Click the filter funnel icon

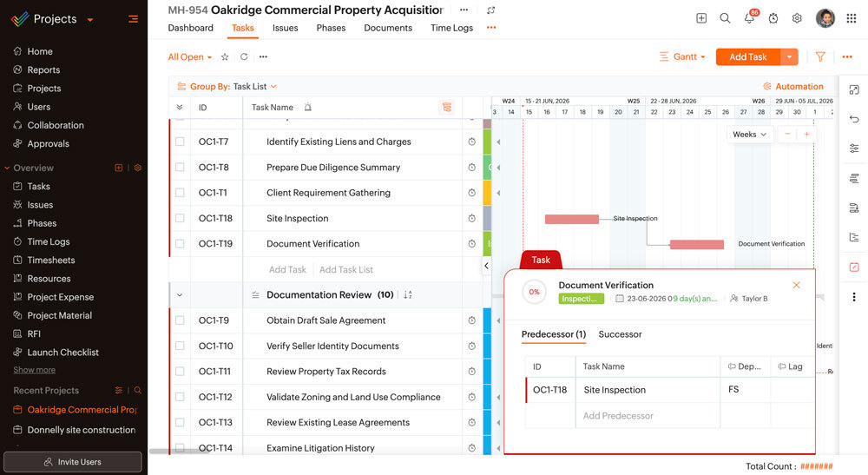tap(820, 56)
